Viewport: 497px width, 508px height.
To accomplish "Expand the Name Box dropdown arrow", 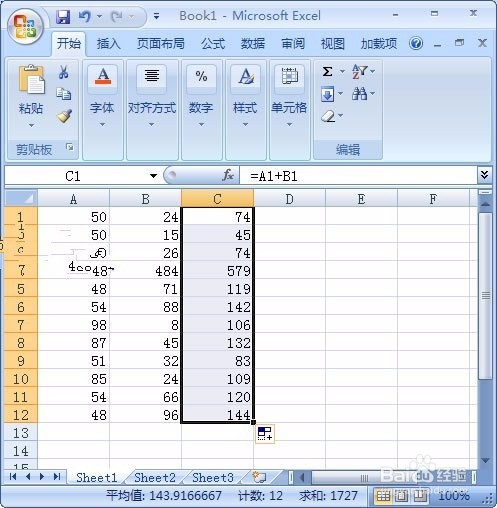I will click(153, 176).
